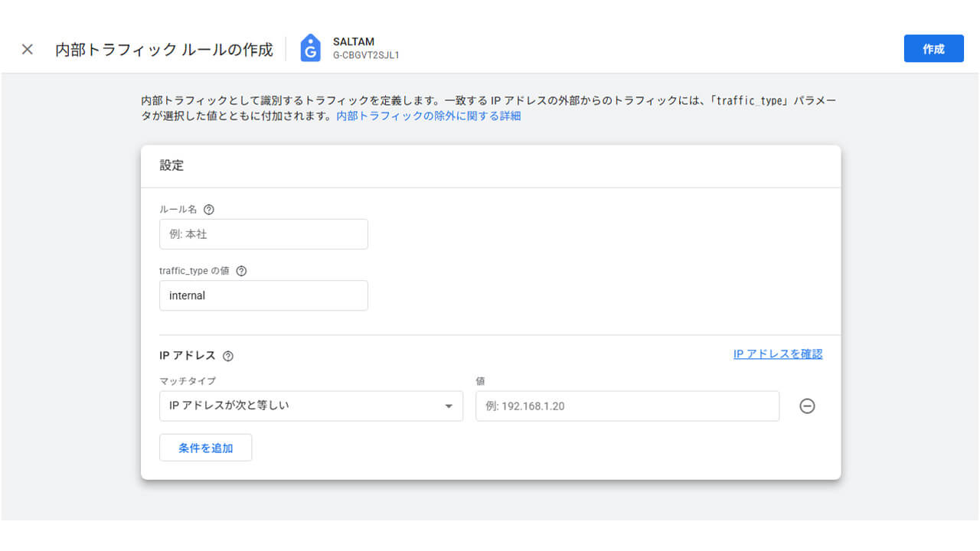Click the traffic_type field containing internal

click(263, 295)
